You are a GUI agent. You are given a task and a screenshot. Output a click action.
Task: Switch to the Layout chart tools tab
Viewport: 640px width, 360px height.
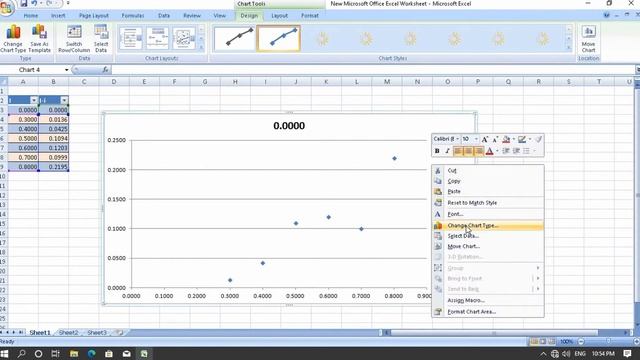click(279, 16)
